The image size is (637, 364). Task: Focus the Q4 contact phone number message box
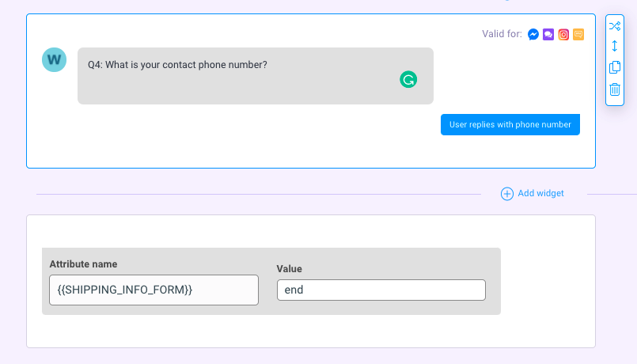click(256, 76)
